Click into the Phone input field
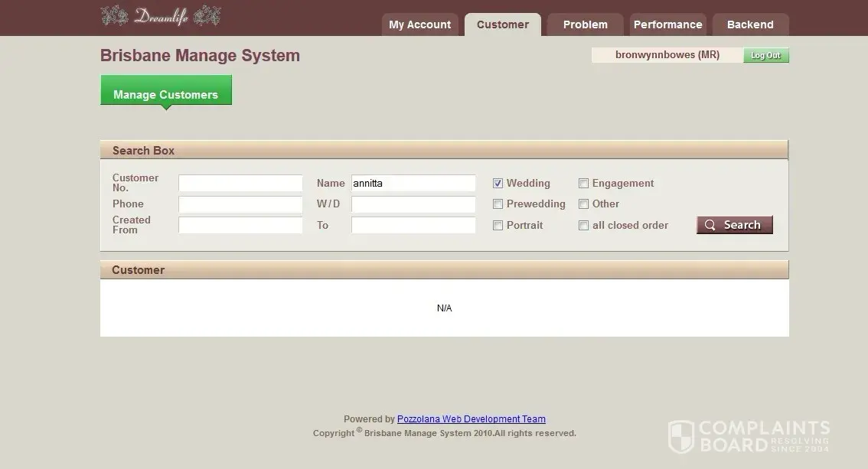 (240, 204)
